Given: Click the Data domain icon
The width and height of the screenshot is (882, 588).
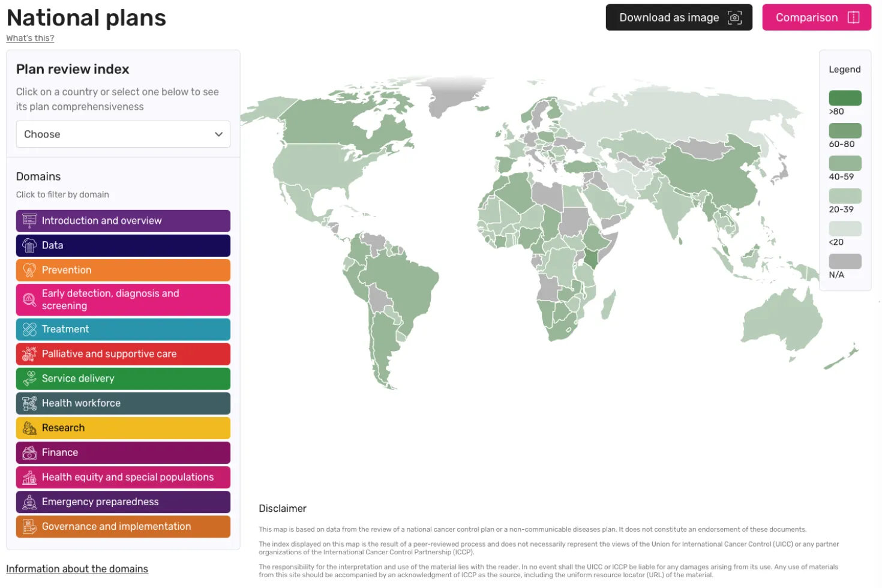Looking at the screenshot, I should click(29, 245).
